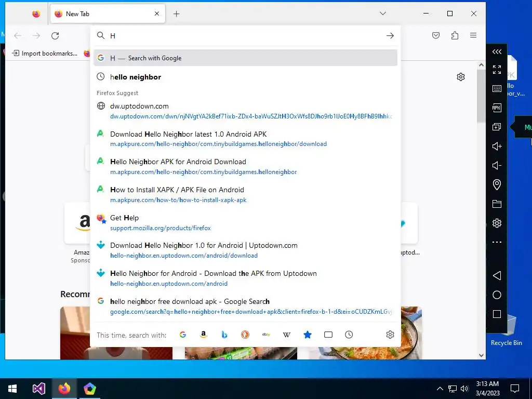Screen dimensions: 532x399
Task: Show hidden system tray icons chevron
Action: point(440,389)
